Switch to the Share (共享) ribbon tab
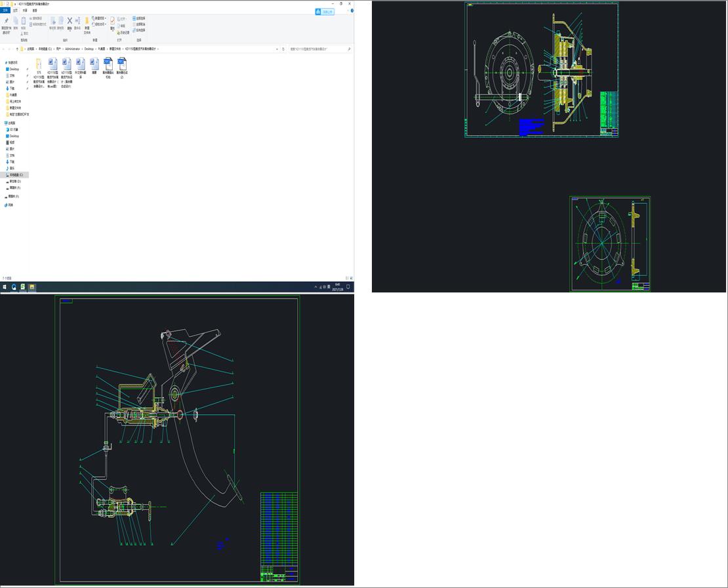The height and width of the screenshot is (588, 728). (25, 10)
